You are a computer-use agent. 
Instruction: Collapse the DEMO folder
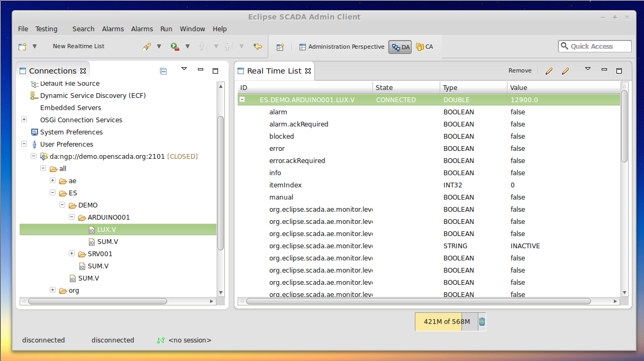62,205
